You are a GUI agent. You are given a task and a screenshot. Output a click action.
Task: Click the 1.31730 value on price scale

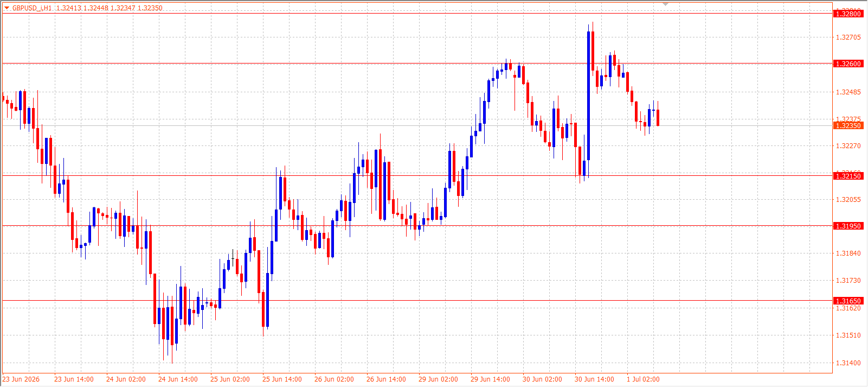click(848, 281)
